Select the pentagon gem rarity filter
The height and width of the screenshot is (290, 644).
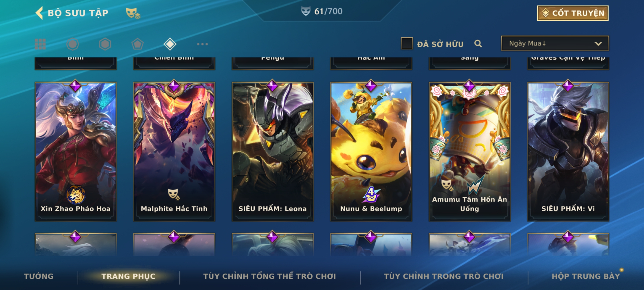pyautogui.click(x=137, y=44)
